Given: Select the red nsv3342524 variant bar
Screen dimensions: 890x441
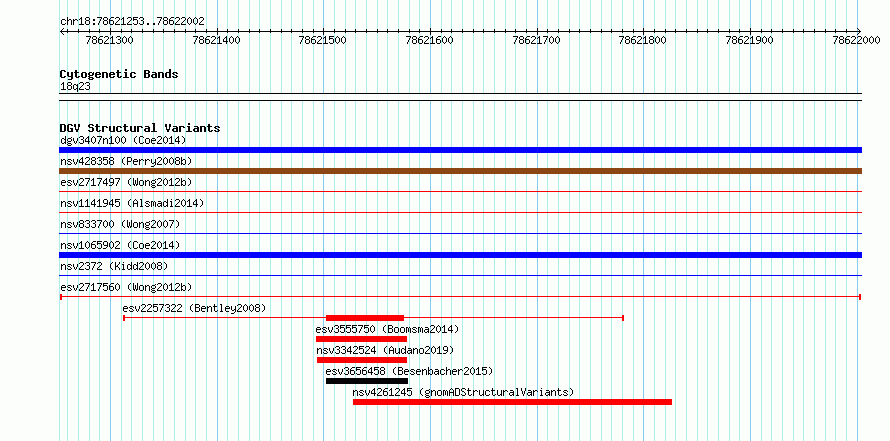Looking at the screenshot, I should [362, 360].
